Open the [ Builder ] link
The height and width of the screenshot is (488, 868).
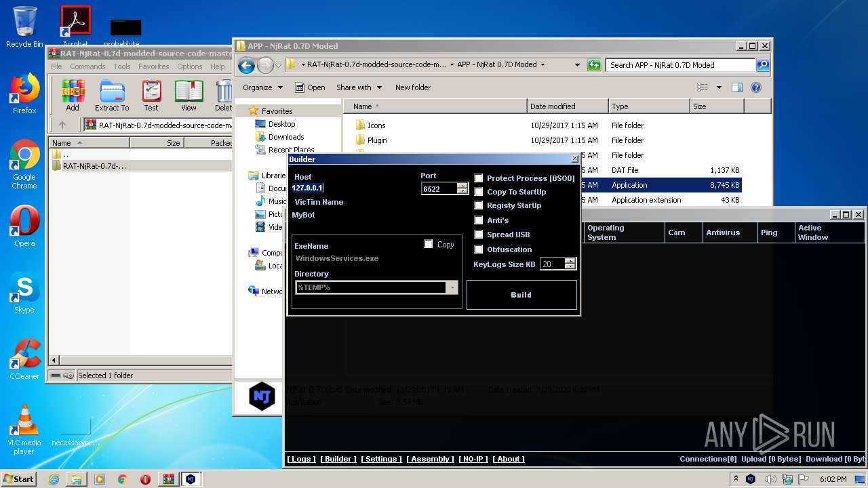tap(338, 459)
